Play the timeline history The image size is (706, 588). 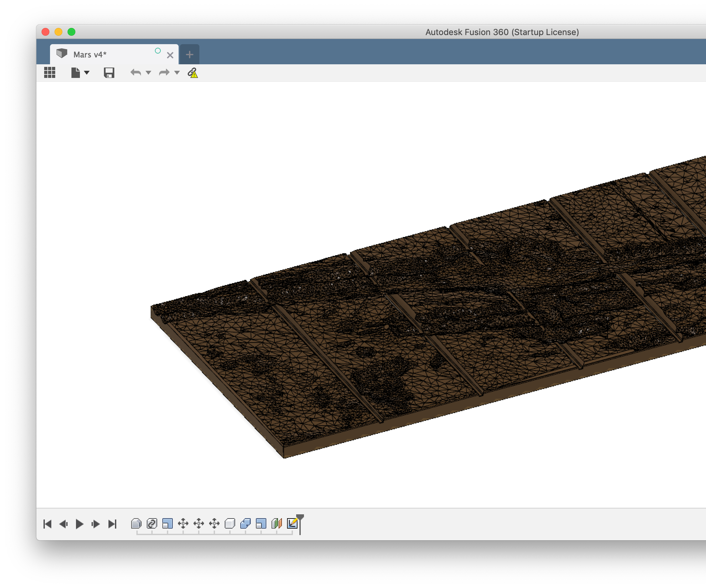pos(79,524)
